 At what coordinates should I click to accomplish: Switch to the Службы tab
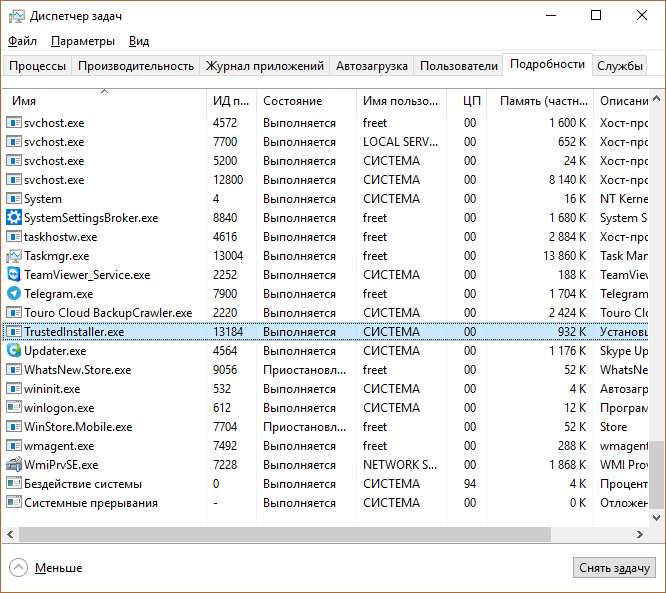(x=620, y=66)
